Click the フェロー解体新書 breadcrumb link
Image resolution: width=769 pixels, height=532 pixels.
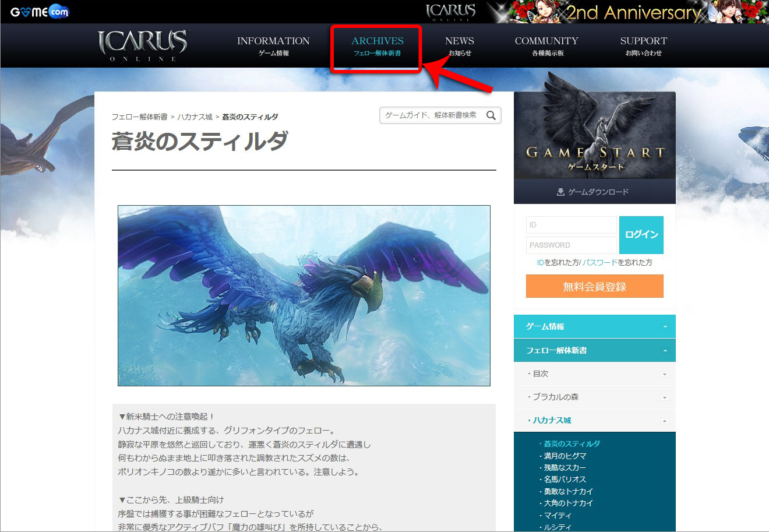pyautogui.click(x=139, y=117)
